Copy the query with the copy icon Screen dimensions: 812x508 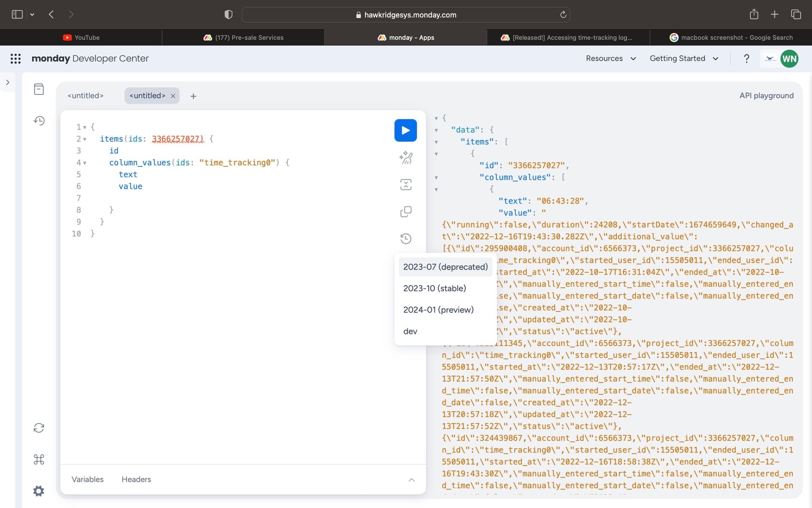[406, 212]
